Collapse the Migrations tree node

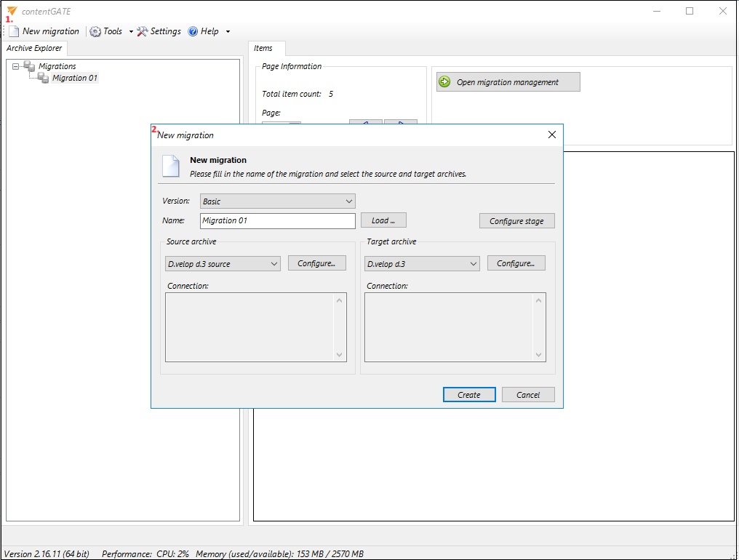point(16,66)
